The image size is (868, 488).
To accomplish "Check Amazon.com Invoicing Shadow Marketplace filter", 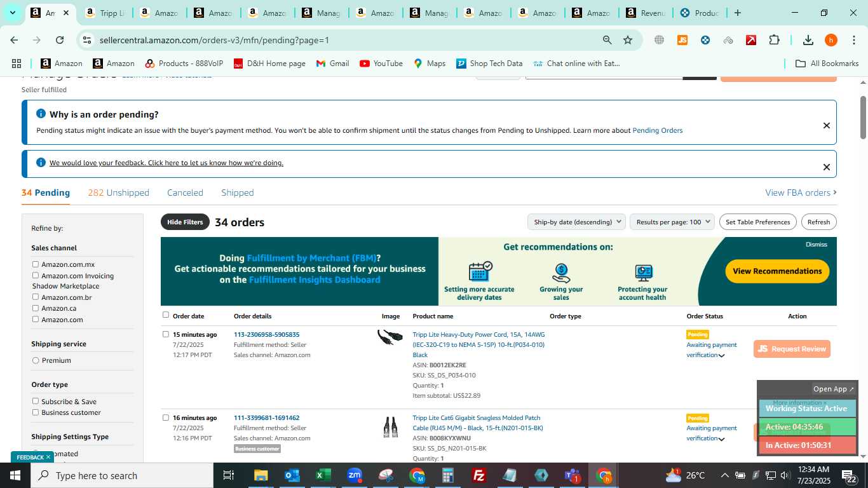I will point(36,276).
